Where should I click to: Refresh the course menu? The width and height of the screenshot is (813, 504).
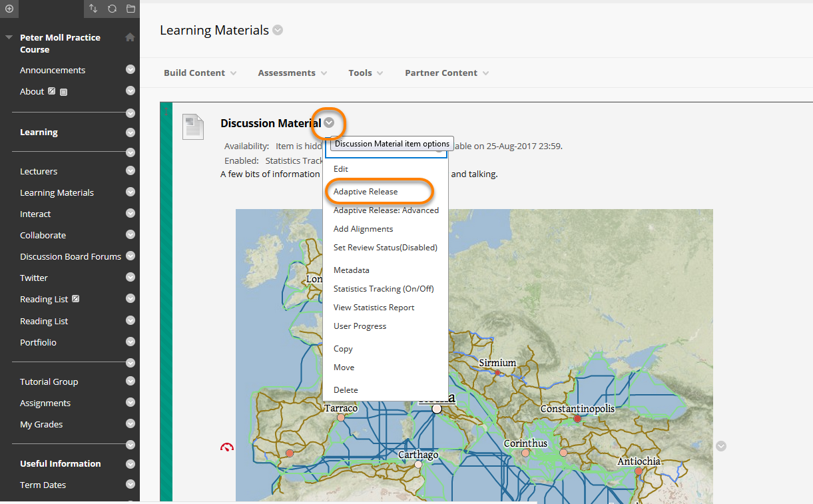point(112,9)
